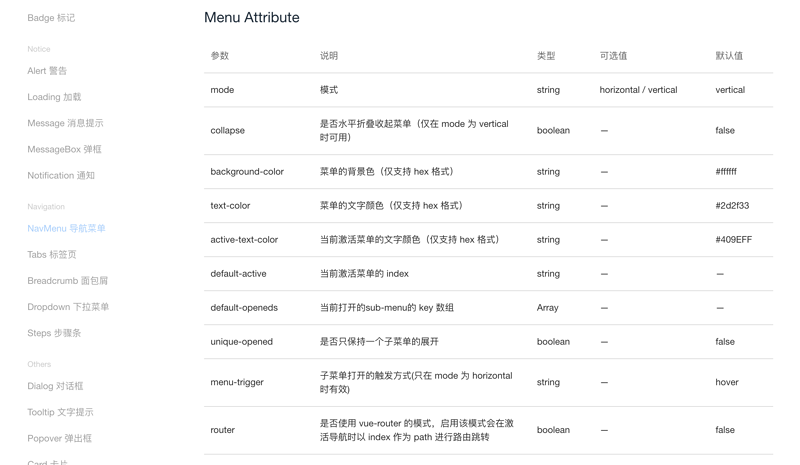Click the 是否只保持一个子菜单的展开 description
The height and width of the screenshot is (465, 800).
pyautogui.click(x=379, y=342)
